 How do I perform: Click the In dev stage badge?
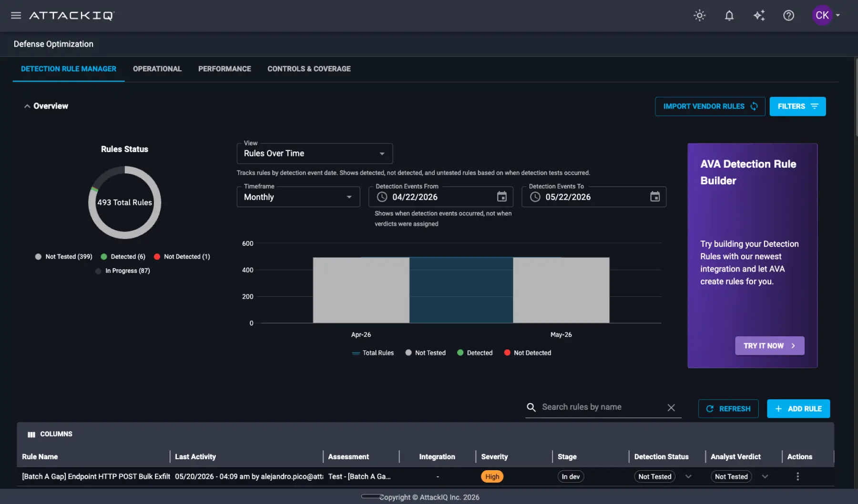coord(571,477)
